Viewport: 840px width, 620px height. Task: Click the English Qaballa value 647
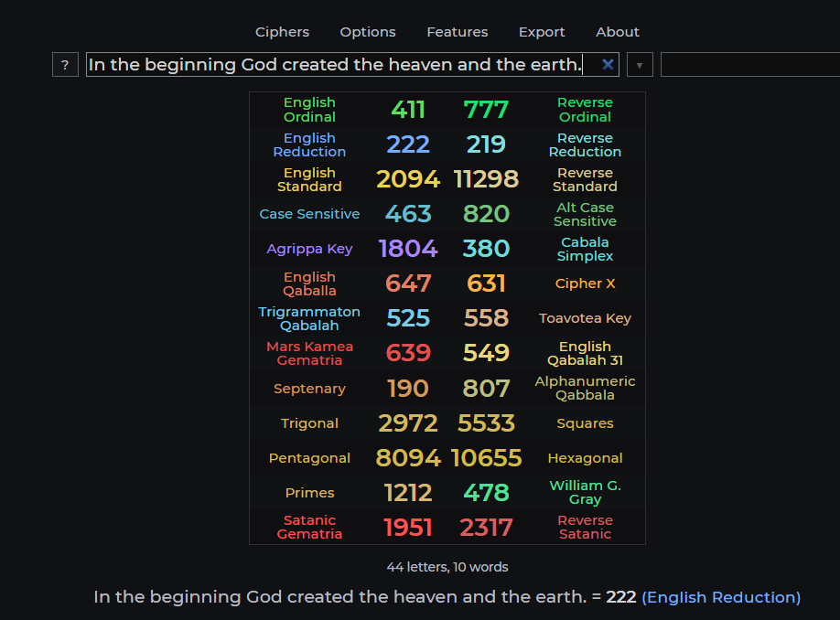[x=408, y=283]
